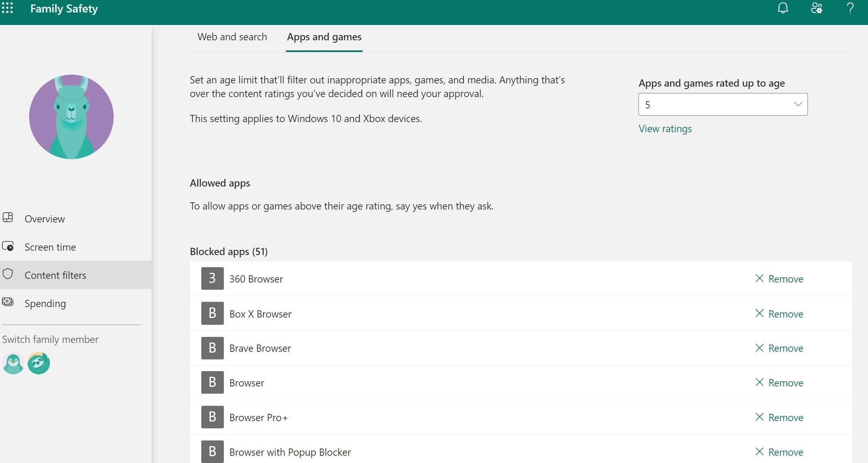868x463 pixels.
Task: Click the Browser Pro+ app name
Action: [x=259, y=417]
